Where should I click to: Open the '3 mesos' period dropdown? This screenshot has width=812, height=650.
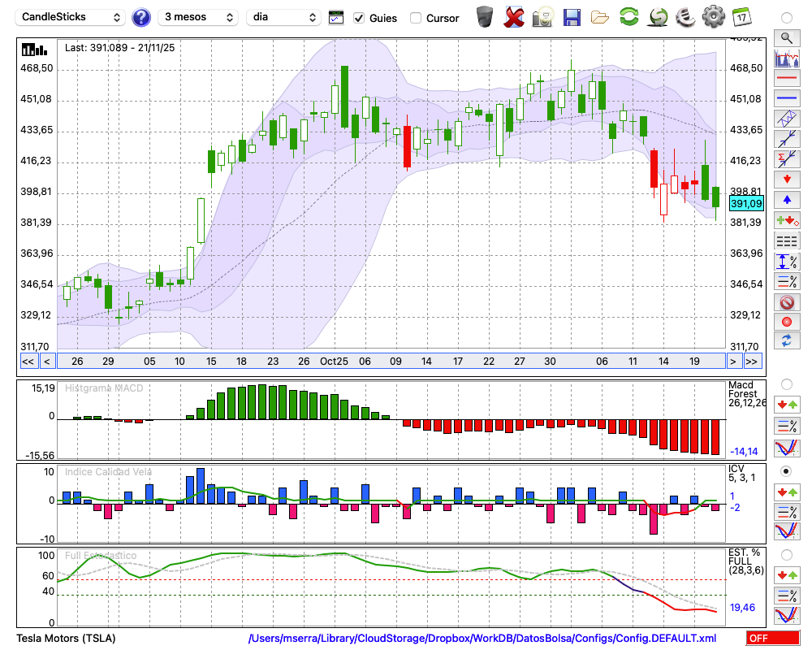[x=198, y=17]
